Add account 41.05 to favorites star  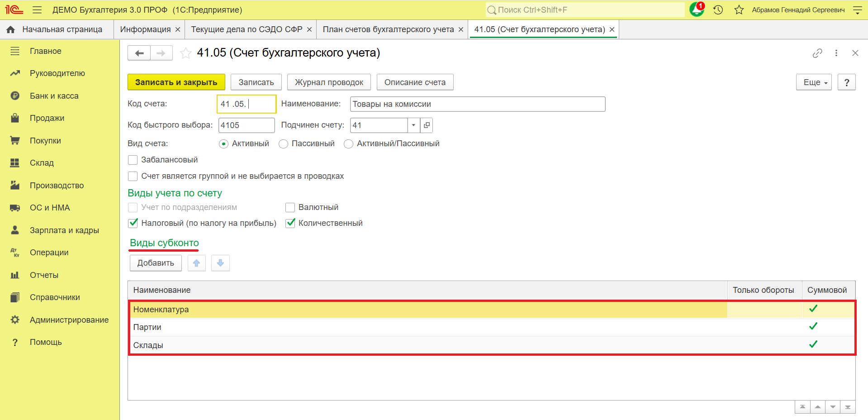click(x=185, y=53)
